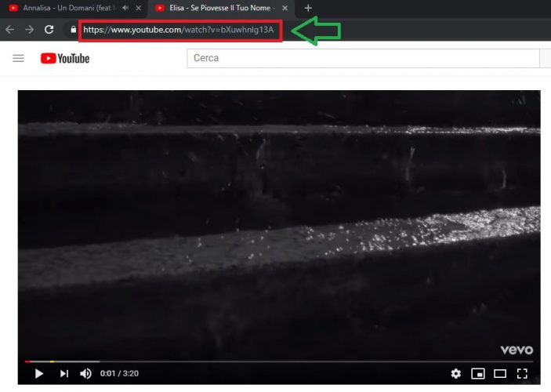Play the video with the play button

(38, 374)
